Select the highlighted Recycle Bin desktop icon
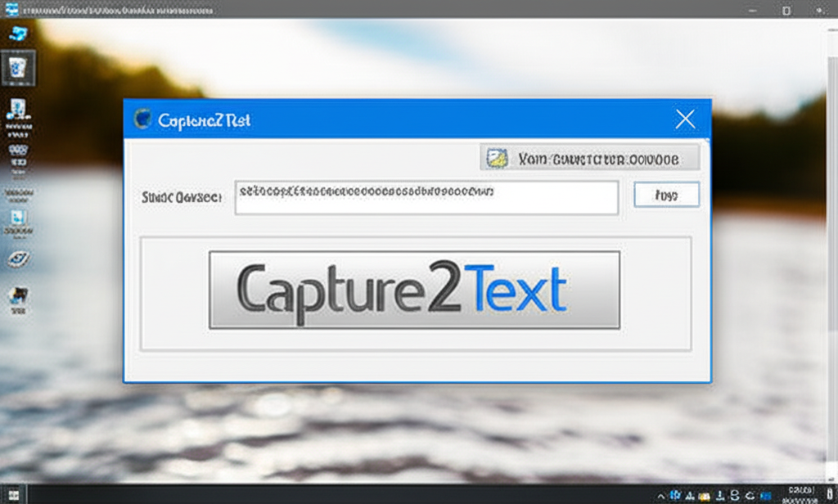Viewport: 838px width, 504px height. (x=18, y=68)
